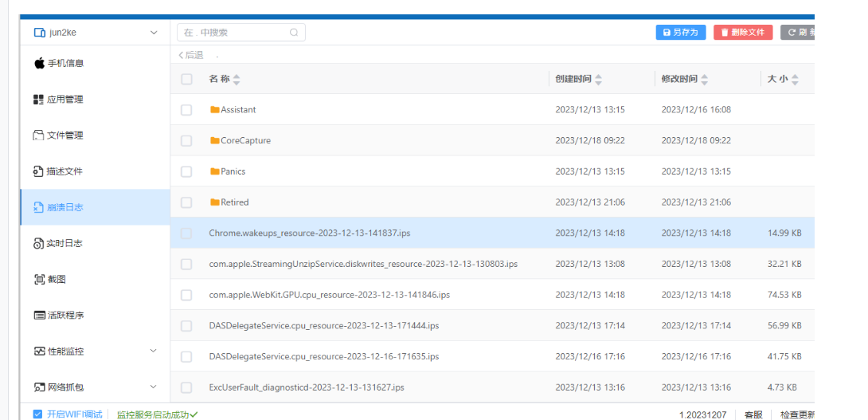Open the Retired folder name
868x420 pixels.
[235, 202]
